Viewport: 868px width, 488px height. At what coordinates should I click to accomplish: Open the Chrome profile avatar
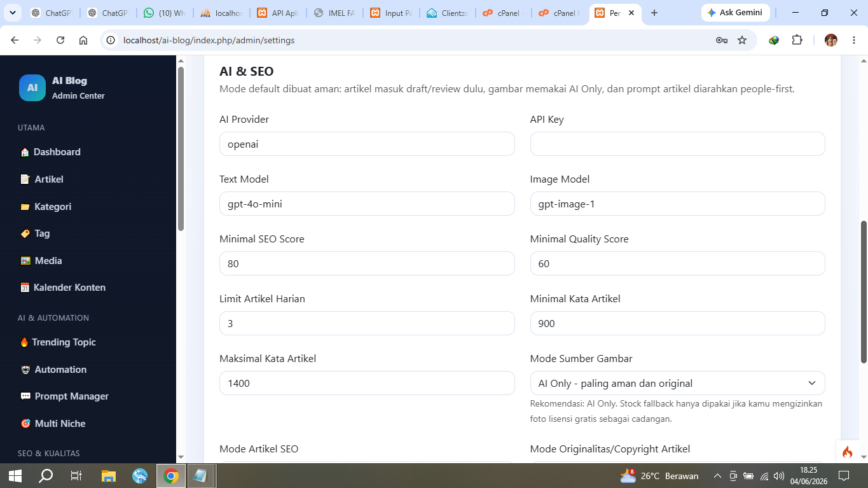831,40
